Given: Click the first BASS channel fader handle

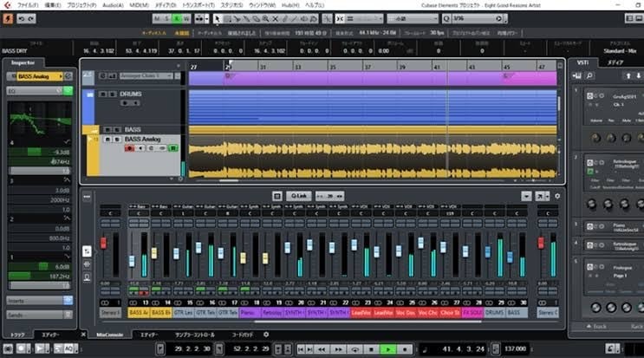Looking at the screenshot, I should (132, 261).
